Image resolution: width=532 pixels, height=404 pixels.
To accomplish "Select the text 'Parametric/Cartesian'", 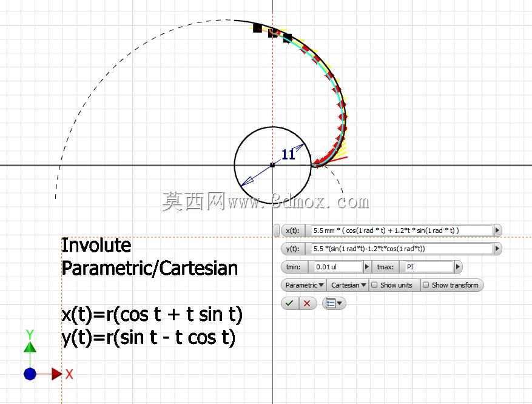I will pyautogui.click(x=150, y=269).
